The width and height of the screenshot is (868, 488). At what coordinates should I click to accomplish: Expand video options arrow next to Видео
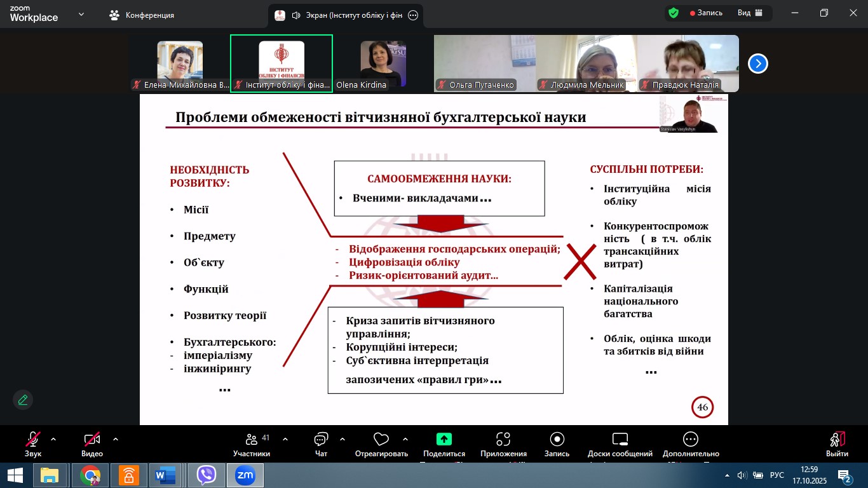[116, 439]
